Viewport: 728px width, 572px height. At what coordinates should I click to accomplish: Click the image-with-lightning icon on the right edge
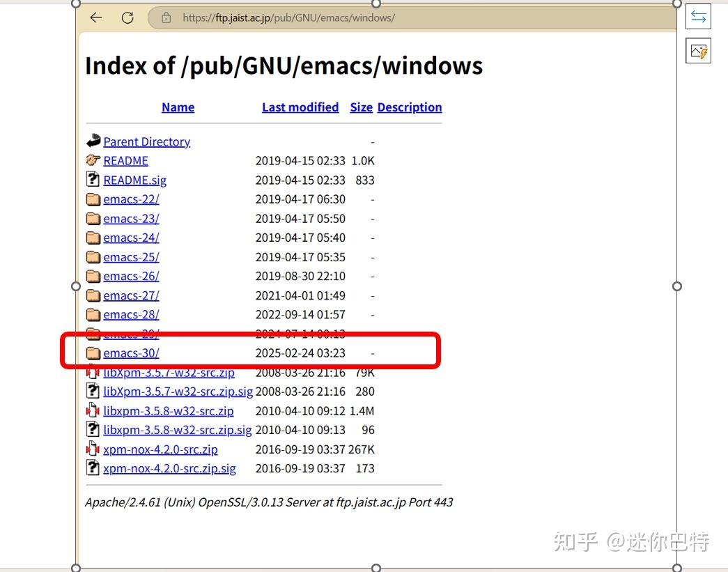(697, 51)
